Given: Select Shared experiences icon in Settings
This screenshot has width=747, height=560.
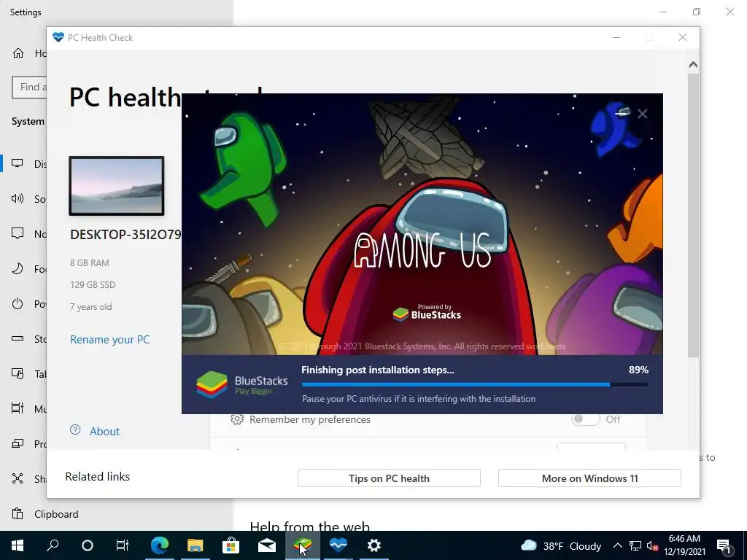Looking at the screenshot, I should pyautogui.click(x=18, y=478).
